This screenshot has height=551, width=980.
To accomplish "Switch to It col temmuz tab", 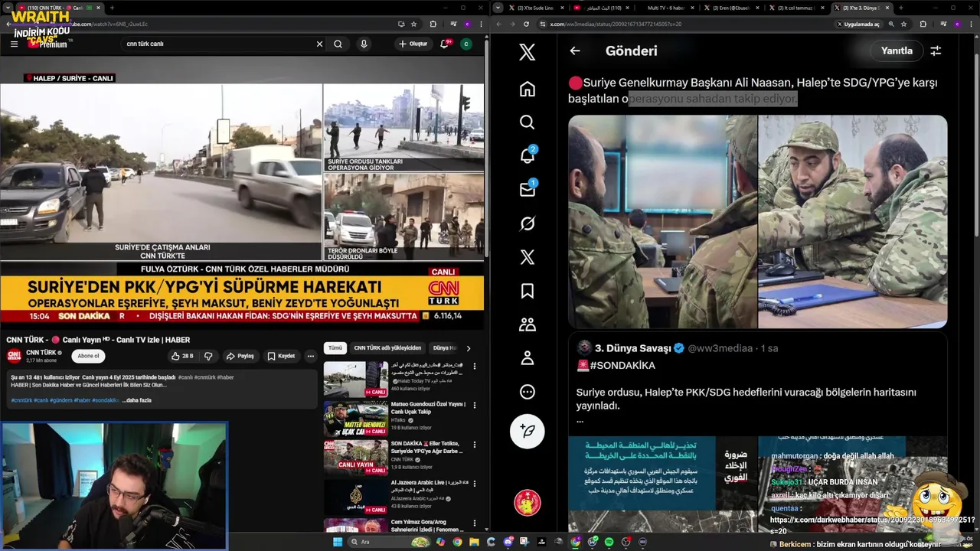I will [796, 8].
